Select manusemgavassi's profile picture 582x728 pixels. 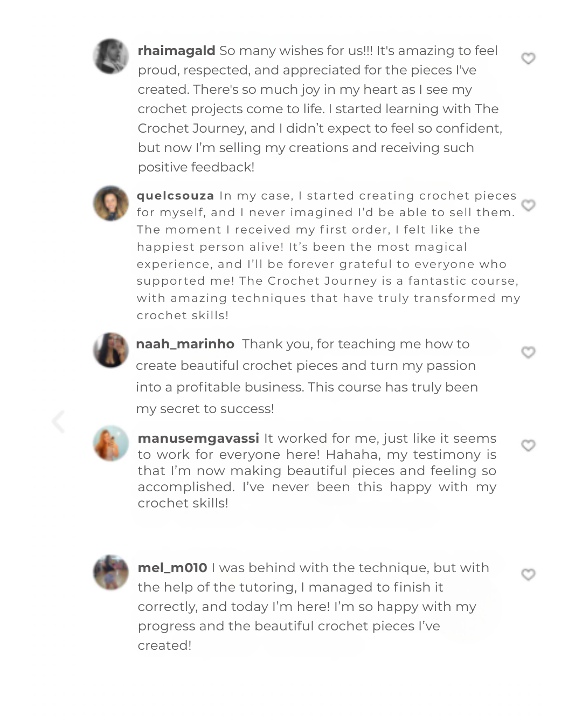coord(111,443)
